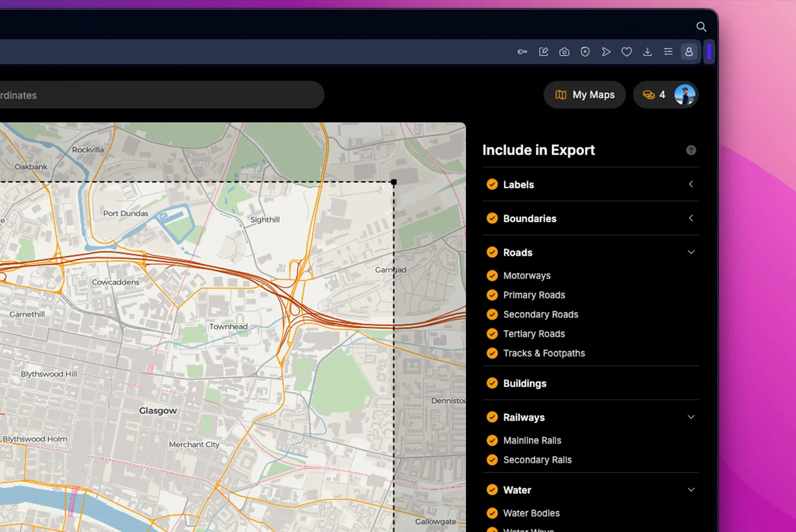Viewport: 796px width, 532px height.
Task: Uncheck Mainline Rails option
Action: pyautogui.click(x=492, y=441)
